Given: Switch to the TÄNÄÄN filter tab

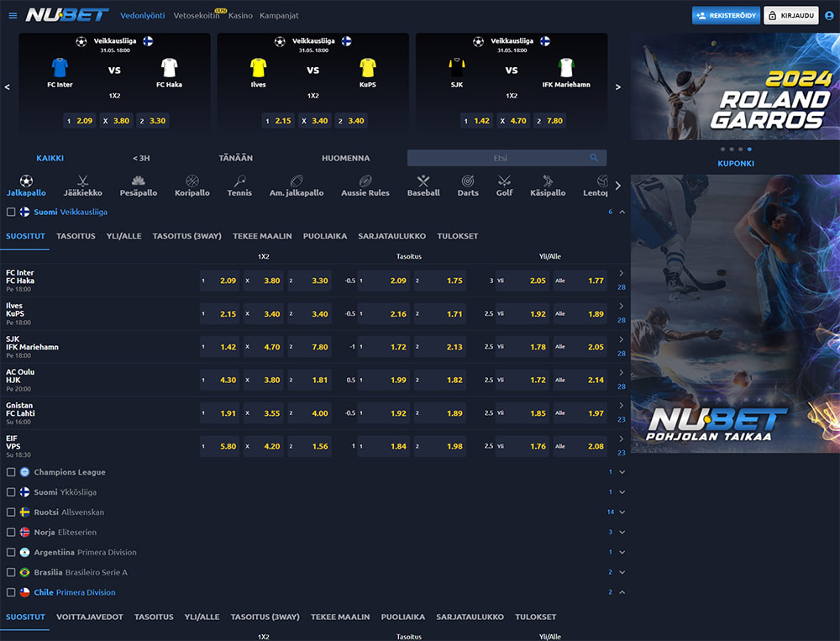Looking at the screenshot, I should pos(236,158).
